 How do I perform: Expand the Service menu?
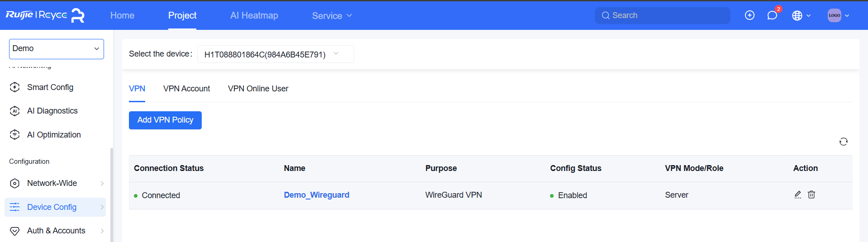(332, 16)
